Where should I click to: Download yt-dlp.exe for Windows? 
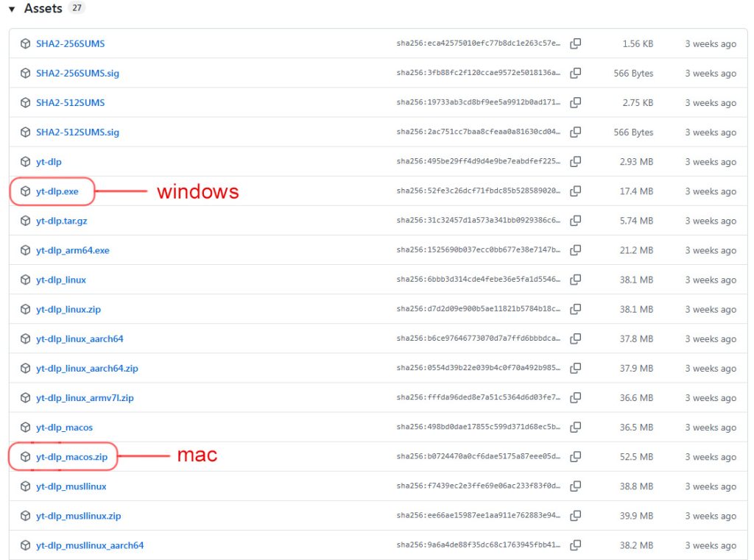click(57, 191)
